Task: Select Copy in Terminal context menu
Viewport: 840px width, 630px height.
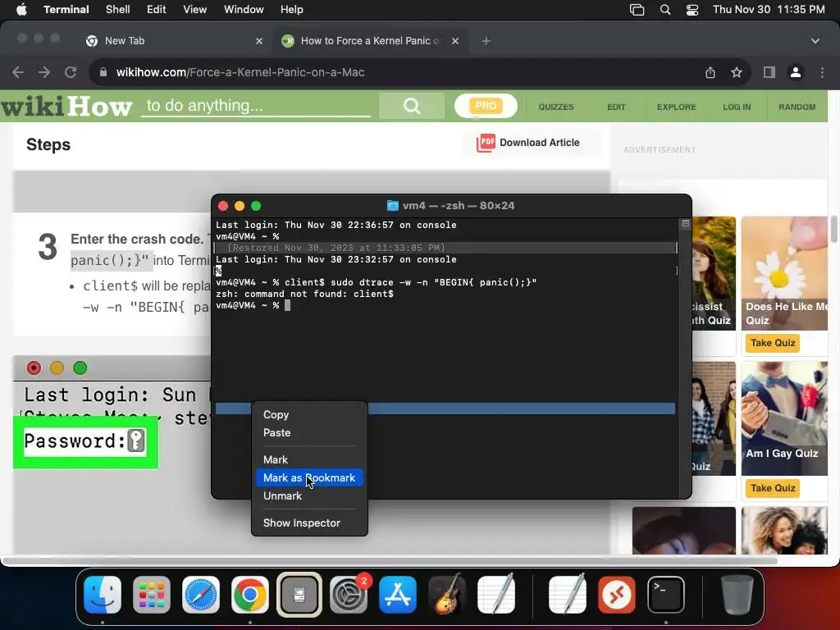Action: (x=309, y=414)
